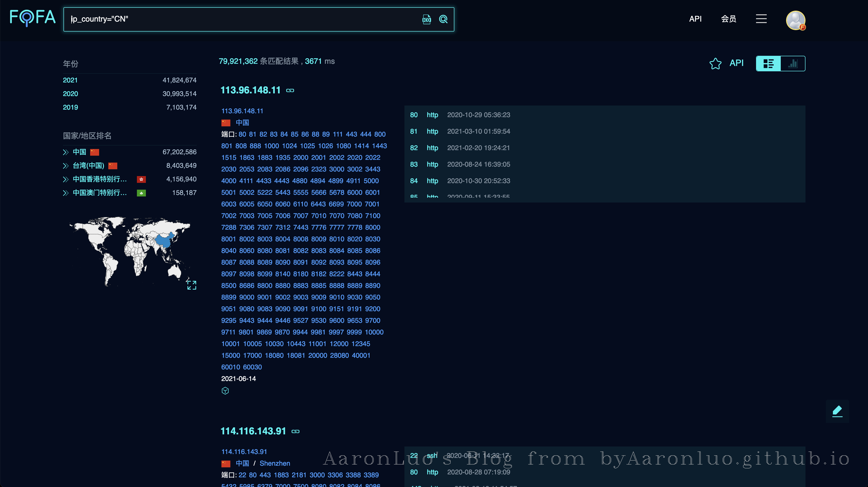
Task: Click the FOFA logo
Action: (32, 17)
